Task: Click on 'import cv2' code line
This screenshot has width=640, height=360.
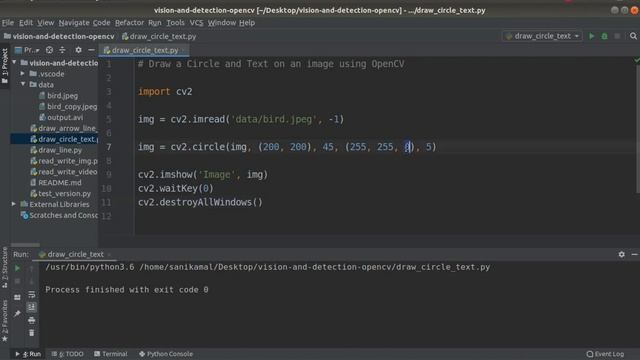Action: (x=165, y=91)
